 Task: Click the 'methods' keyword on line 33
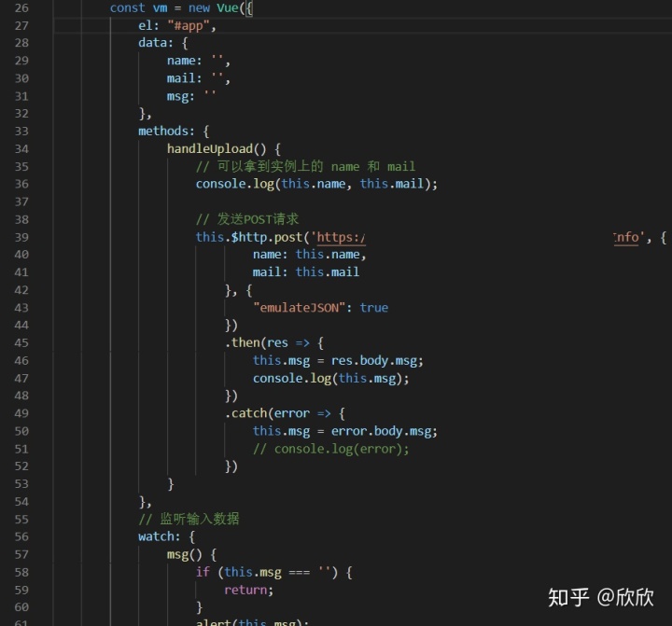[x=162, y=132]
